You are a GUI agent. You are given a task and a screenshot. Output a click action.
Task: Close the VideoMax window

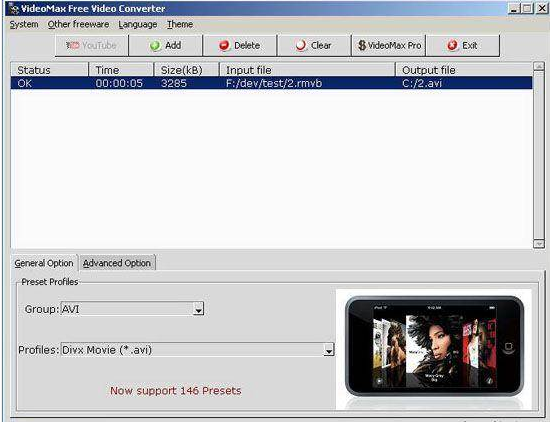[541, 8]
